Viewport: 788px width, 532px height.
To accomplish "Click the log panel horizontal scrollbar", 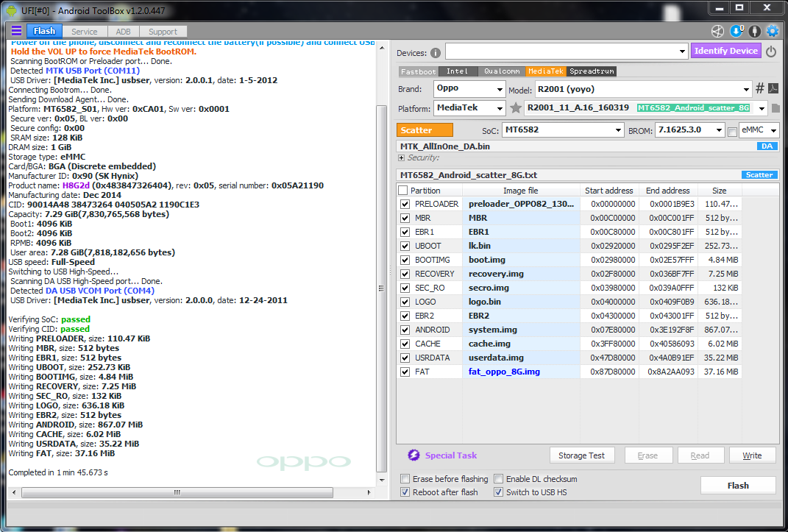I will [x=177, y=492].
